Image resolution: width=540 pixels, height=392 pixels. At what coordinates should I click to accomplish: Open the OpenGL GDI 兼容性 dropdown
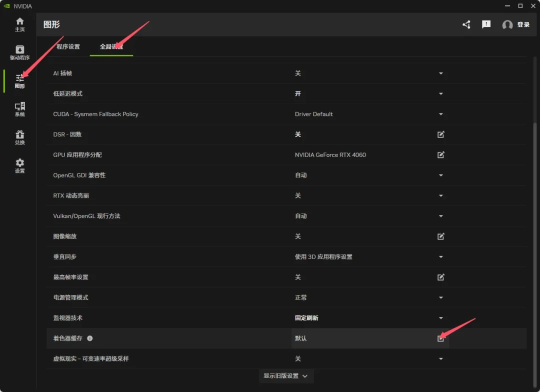(x=441, y=175)
